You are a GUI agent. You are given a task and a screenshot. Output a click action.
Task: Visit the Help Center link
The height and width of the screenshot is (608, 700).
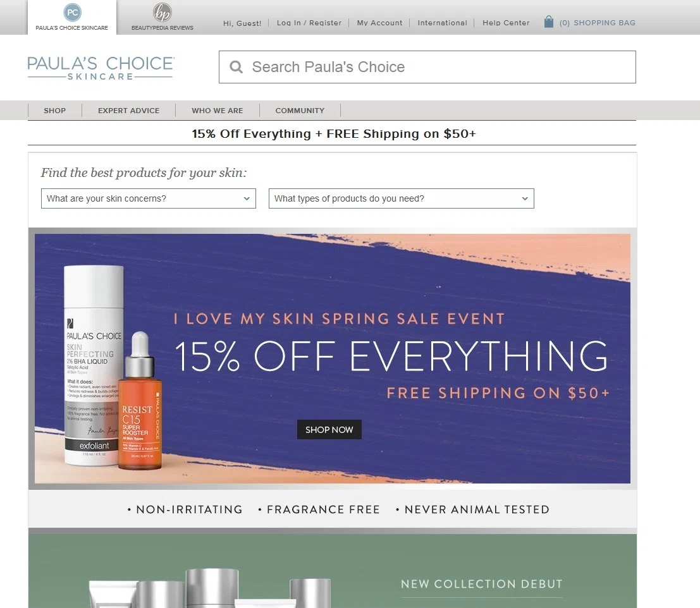point(506,23)
